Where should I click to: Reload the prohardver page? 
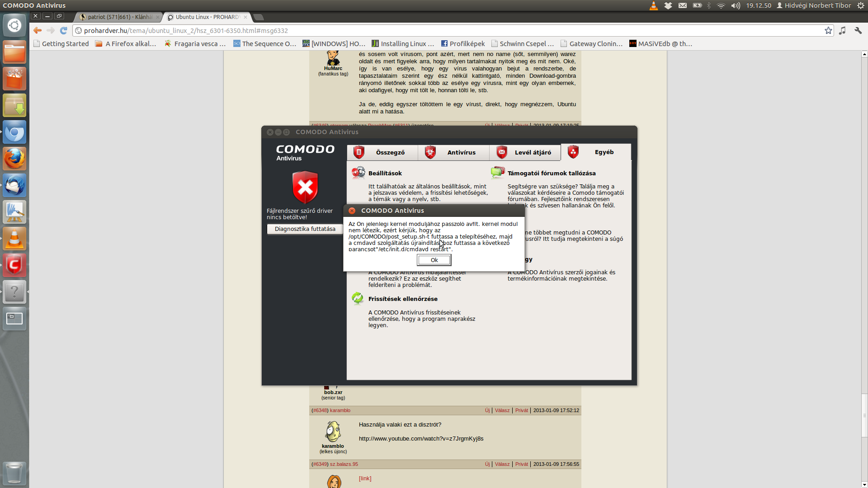(64, 30)
